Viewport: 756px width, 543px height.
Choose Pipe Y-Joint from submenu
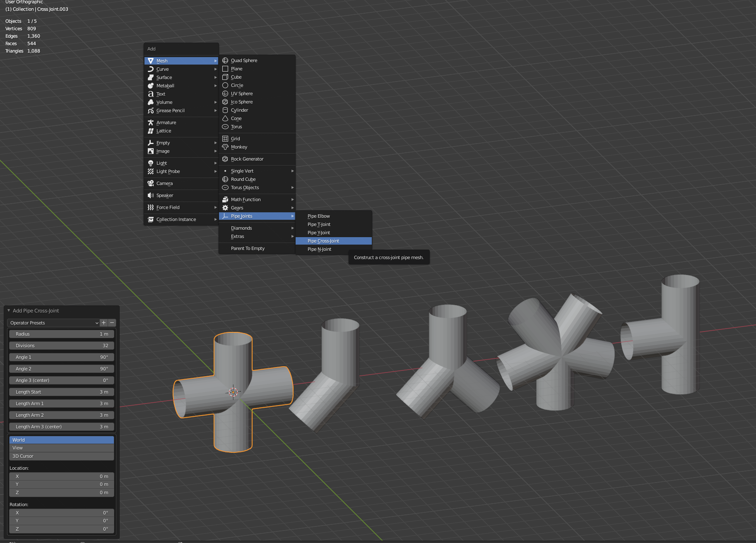(x=334, y=233)
